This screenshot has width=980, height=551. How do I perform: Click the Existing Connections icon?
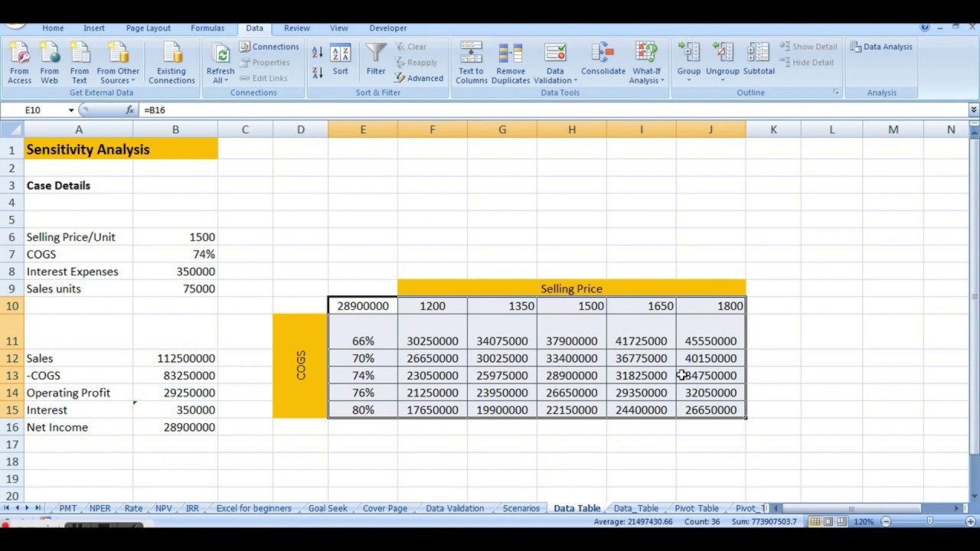coord(171,63)
